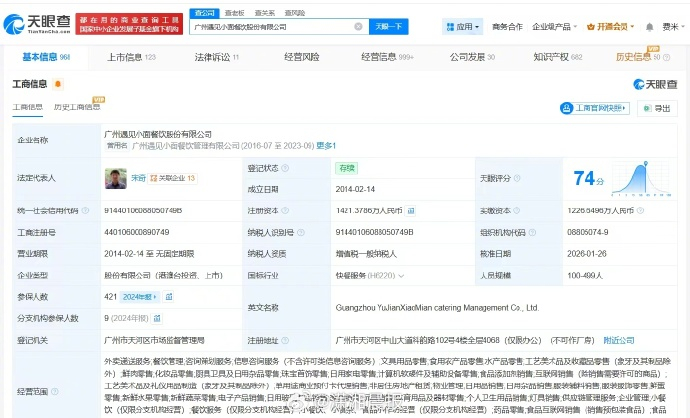The image size is (690, 418).
Task: Click credit code 91440106088050749B in 统一社会信用代码 row
Action: tap(143, 210)
